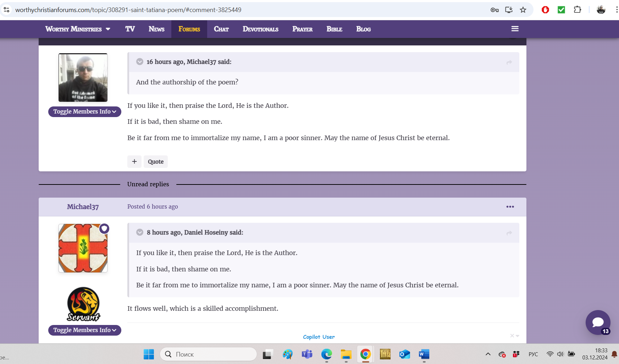This screenshot has height=364, width=619.
Task: Open the TV menu item
Action: point(130,29)
